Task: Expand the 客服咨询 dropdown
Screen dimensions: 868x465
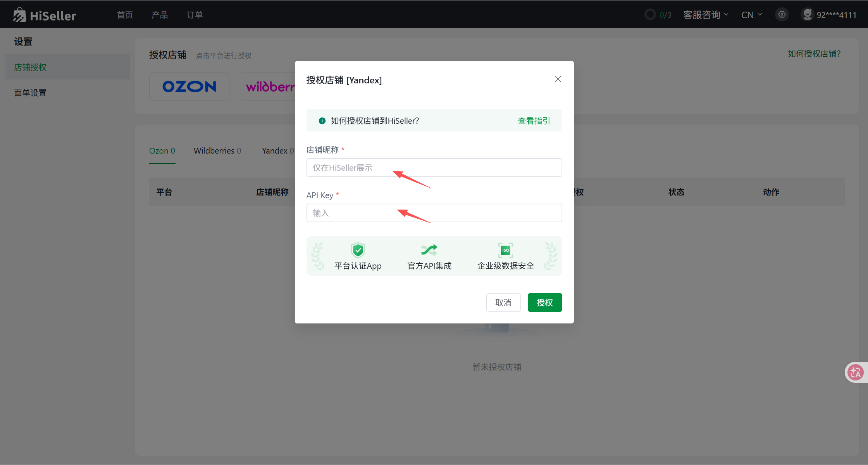Action: pyautogui.click(x=705, y=15)
